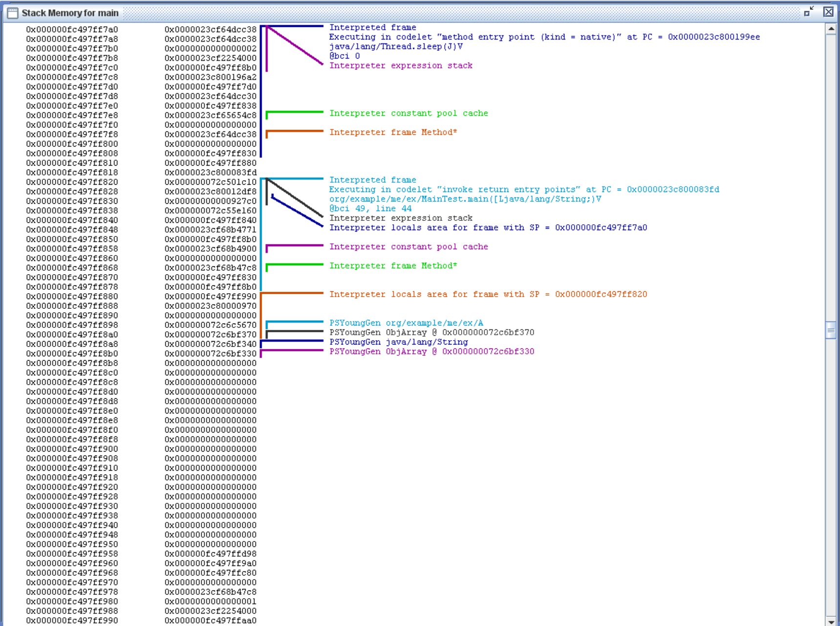840x626 pixels.
Task: Select value 0x00000000000927c0
Action: point(210,201)
